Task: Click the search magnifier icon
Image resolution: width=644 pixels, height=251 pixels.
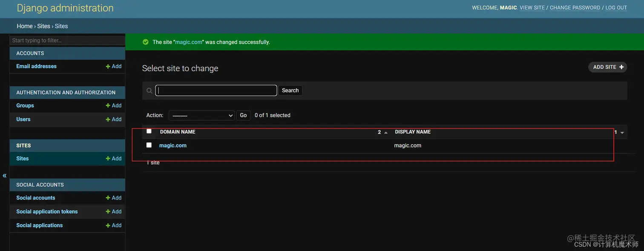Action: 149,90
